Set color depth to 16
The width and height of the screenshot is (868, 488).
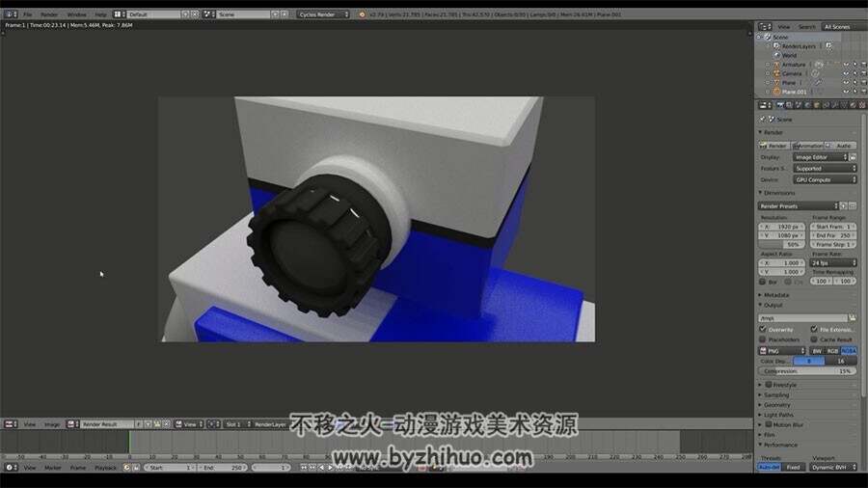841,361
